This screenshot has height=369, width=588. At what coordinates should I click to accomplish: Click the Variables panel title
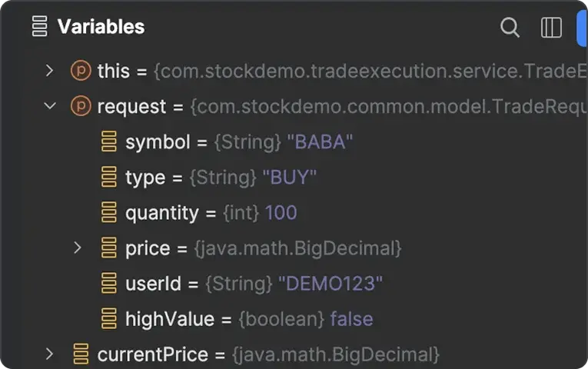[x=101, y=27]
